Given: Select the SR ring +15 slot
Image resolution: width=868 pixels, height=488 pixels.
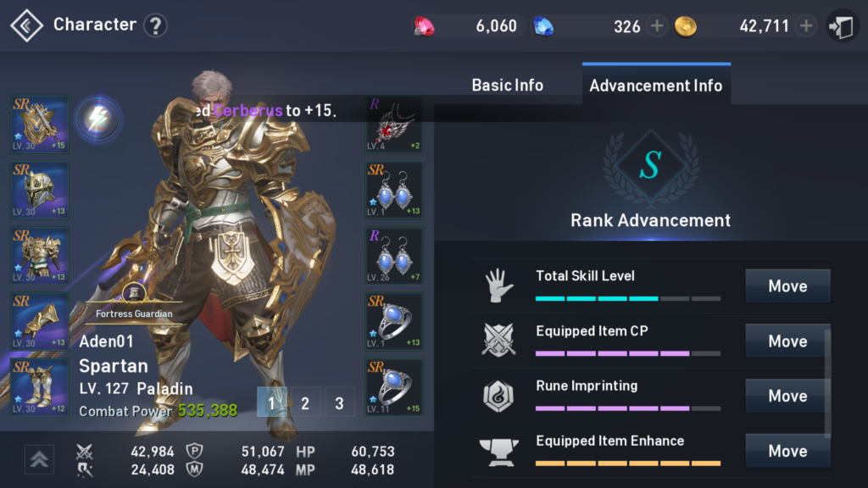Looking at the screenshot, I should pos(394,386).
